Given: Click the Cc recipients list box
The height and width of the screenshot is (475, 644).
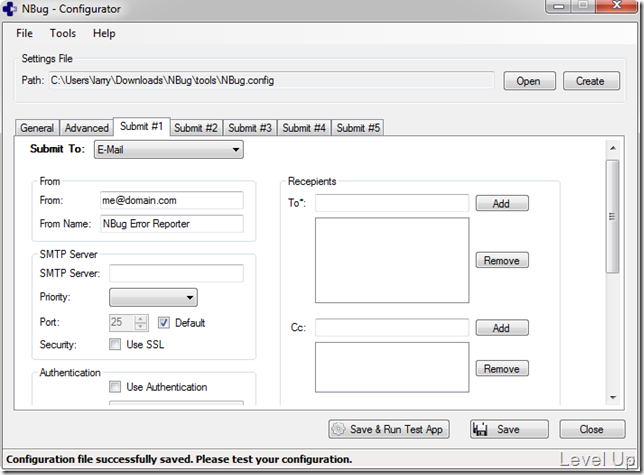Looking at the screenshot, I should pos(392,367).
